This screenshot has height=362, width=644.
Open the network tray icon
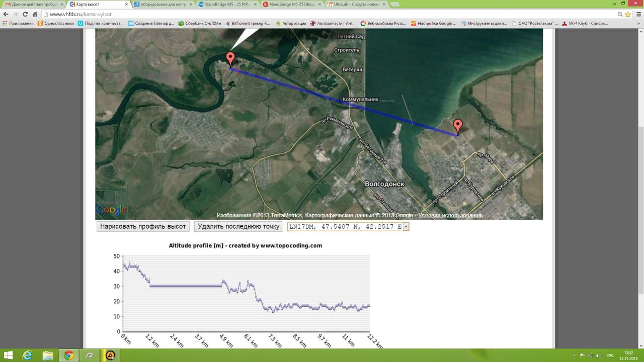[x=590, y=355]
